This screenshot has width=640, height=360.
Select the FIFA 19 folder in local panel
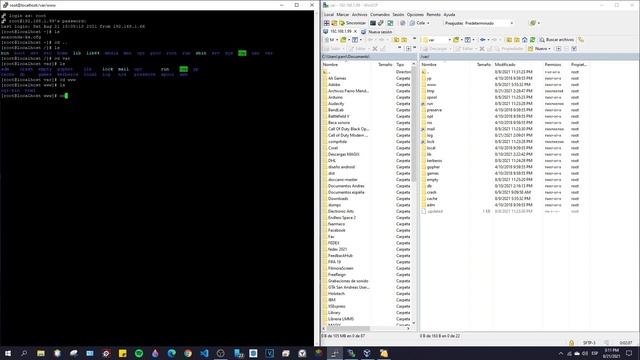(334, 262)
